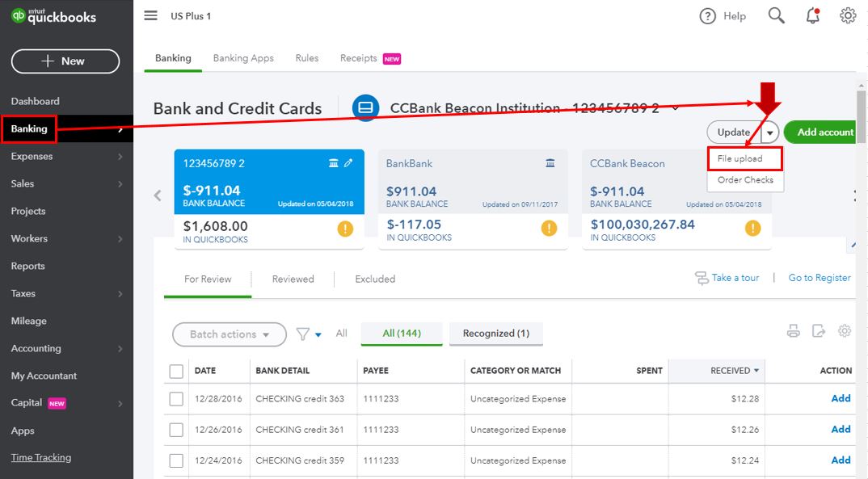Click bank icon on 123456789 2 card
The width and height of the screenshot is (868, 479).
tap(333, 163)
